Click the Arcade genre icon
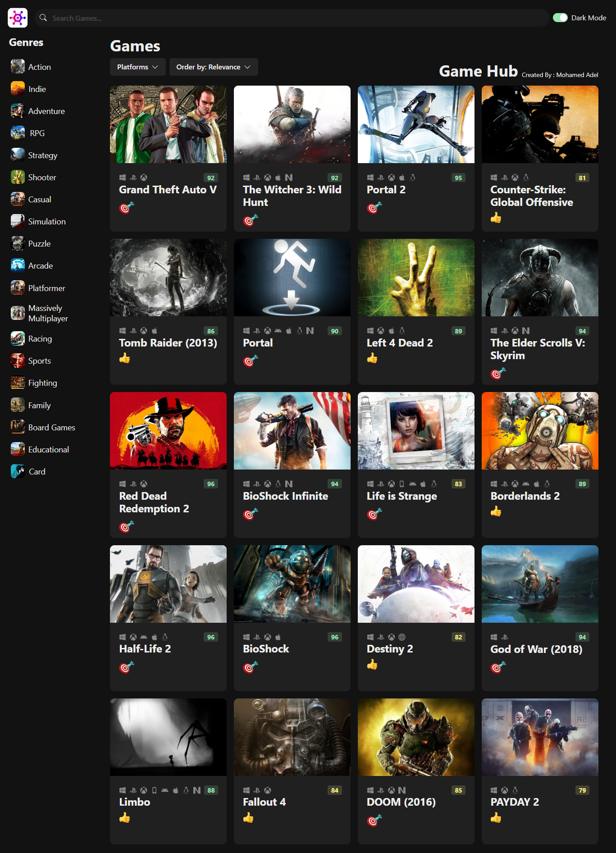616x853 pixels. click(18, 265)
